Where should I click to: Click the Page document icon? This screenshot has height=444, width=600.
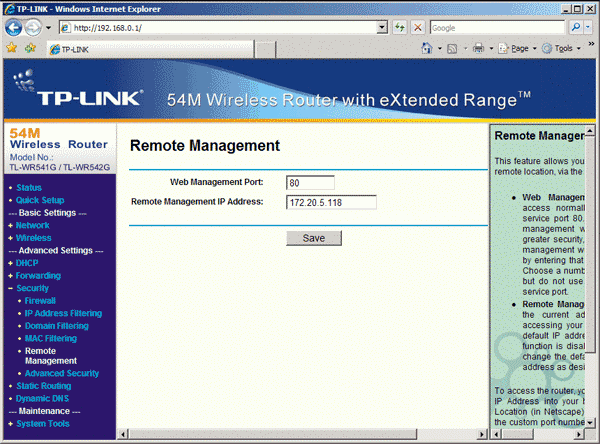pos(503,49)
